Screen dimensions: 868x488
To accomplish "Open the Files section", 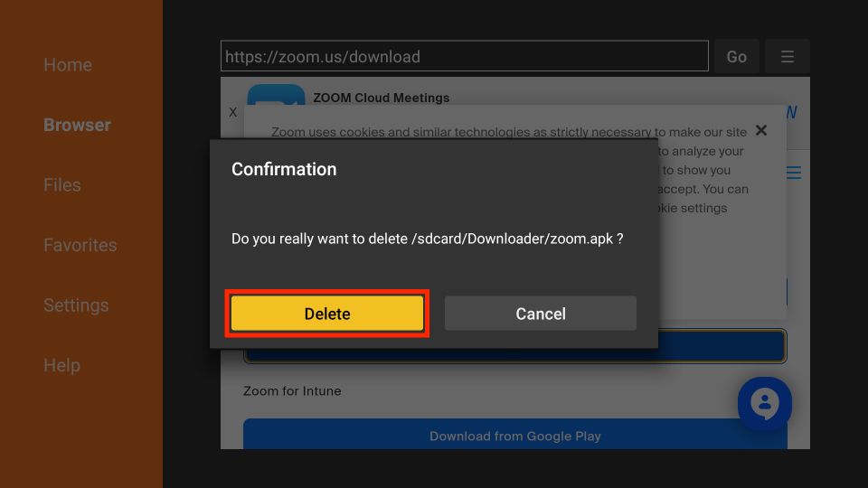I will (x=62, y=184).
